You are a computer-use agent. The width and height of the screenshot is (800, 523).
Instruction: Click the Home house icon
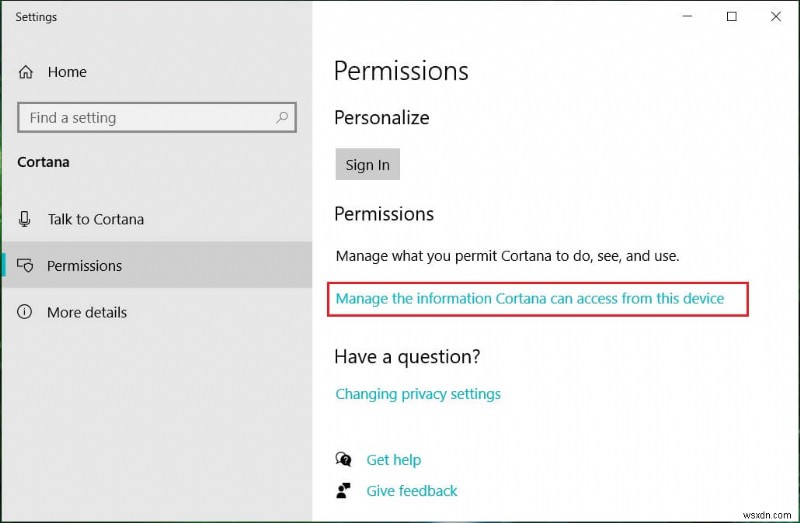click(26, 72)
